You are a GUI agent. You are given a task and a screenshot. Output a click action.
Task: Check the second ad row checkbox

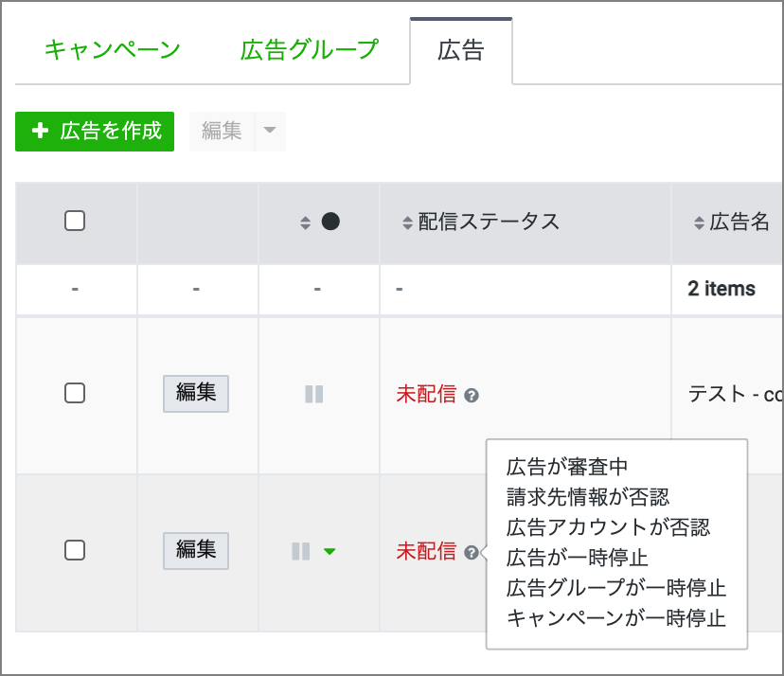tap(75, 550)
